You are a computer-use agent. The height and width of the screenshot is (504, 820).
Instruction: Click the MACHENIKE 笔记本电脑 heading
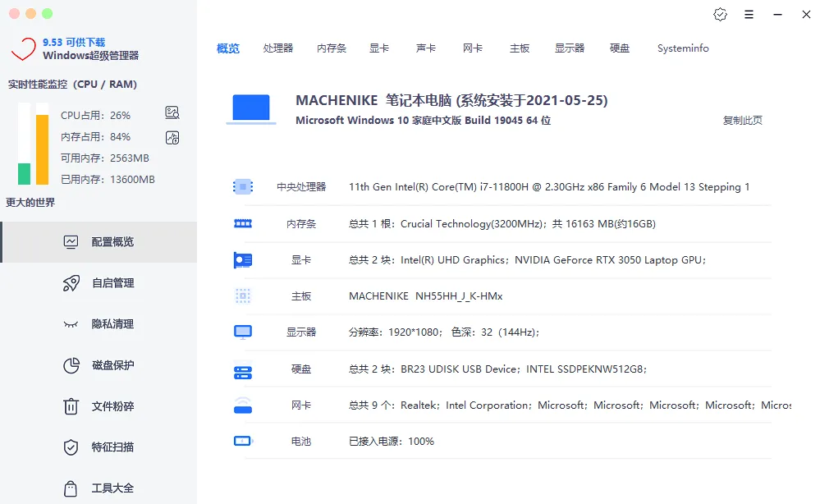click(451, 100)
